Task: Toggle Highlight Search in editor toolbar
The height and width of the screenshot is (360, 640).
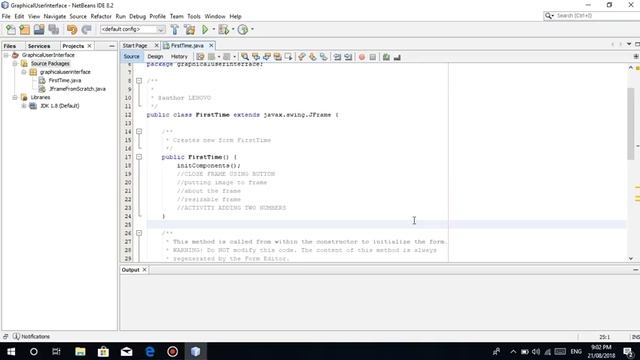Action: point(278,57)
